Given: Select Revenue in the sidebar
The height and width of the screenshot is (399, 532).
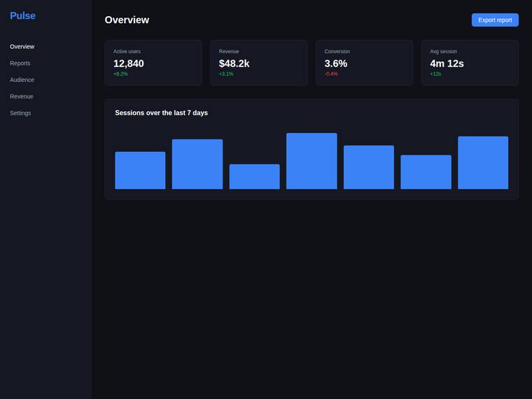Looking at the screenshot, I should coord(22,97).
